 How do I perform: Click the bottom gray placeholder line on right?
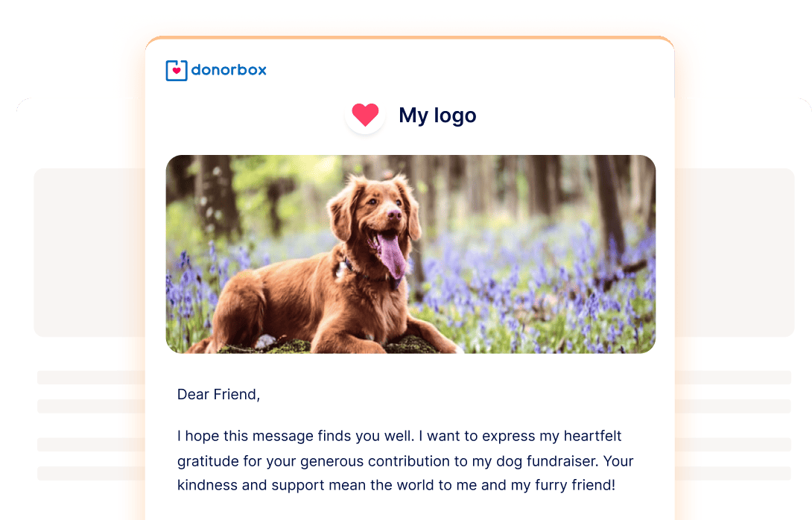pyautogui.click(x=732, y=474)
